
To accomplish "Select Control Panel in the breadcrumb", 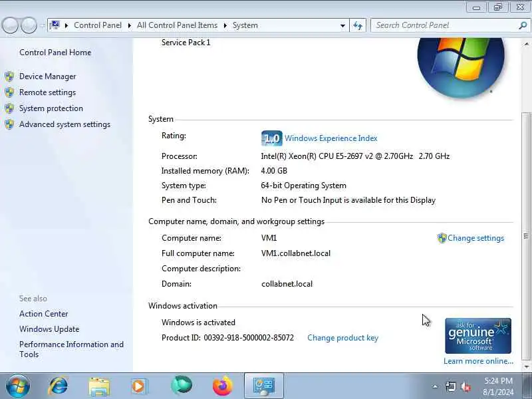I will point(98,25).
